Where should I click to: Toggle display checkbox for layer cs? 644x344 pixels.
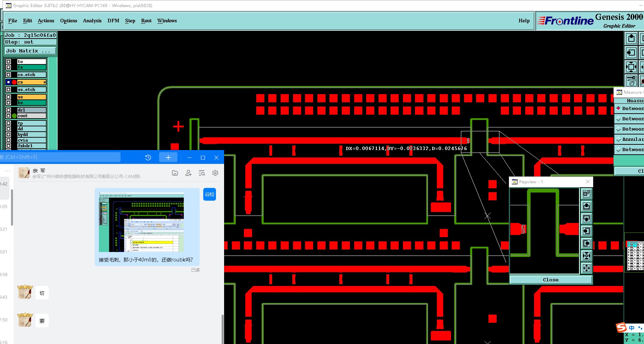point(8,82)
